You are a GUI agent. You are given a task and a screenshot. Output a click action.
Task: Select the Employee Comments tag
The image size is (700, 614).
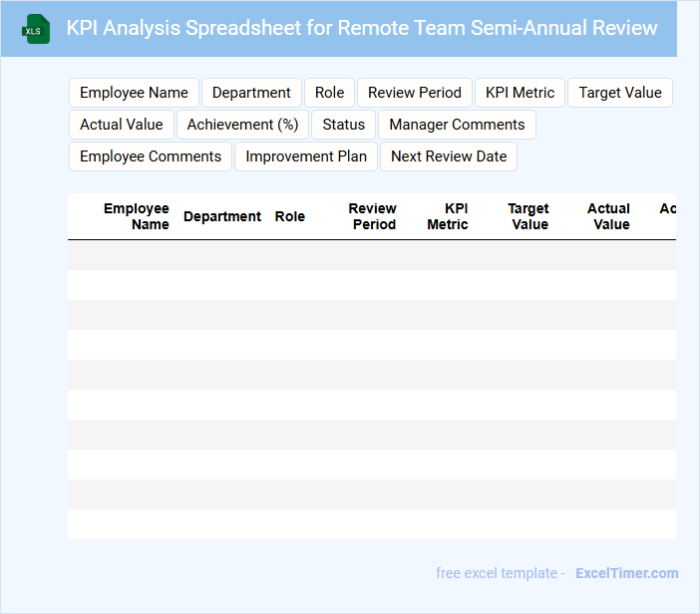[x=151, y=156]
